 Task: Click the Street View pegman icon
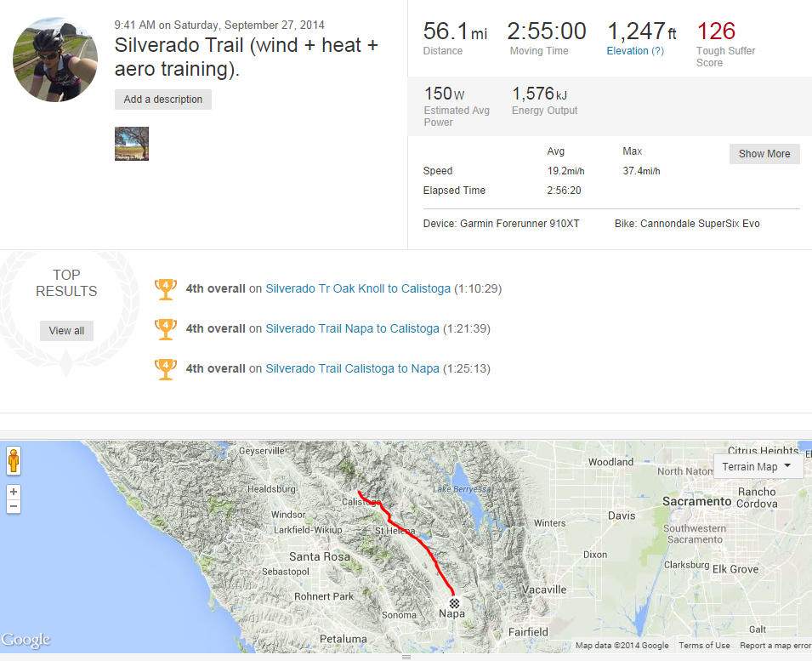[x=13, y=462]
